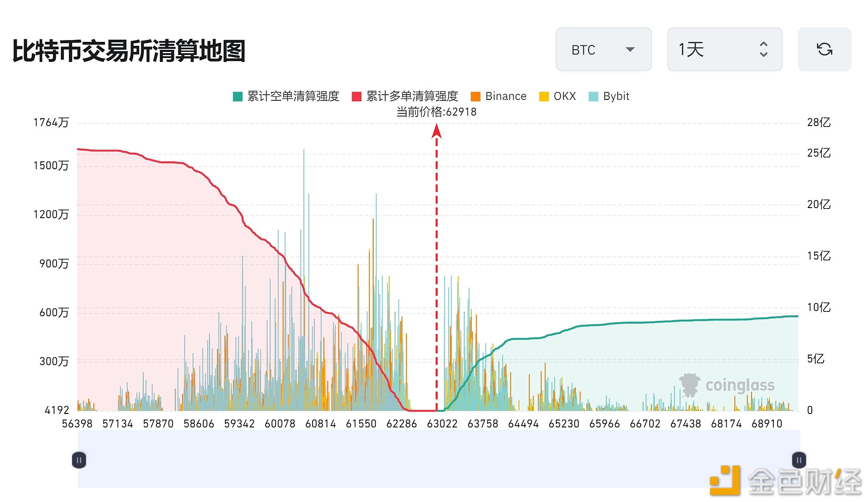868x502 pixels.
Task: Click x-axis label 68910
Action: (766, 424)
